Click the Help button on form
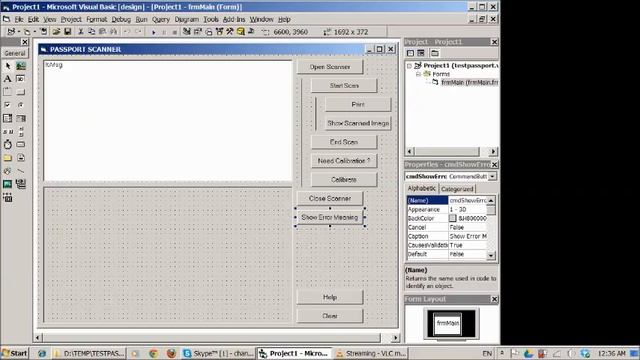This screenshot has width=640, height=360. (x=330, y=297)
